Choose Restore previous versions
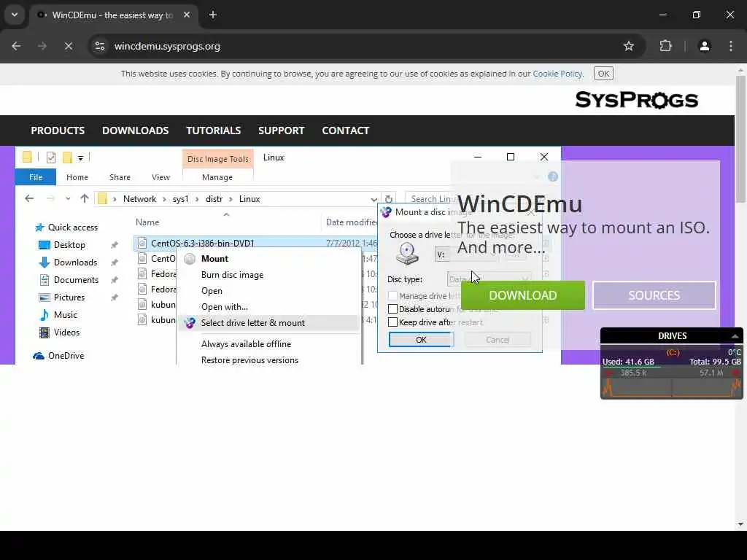Screen dimensions: 747x560 click(249, 360)
